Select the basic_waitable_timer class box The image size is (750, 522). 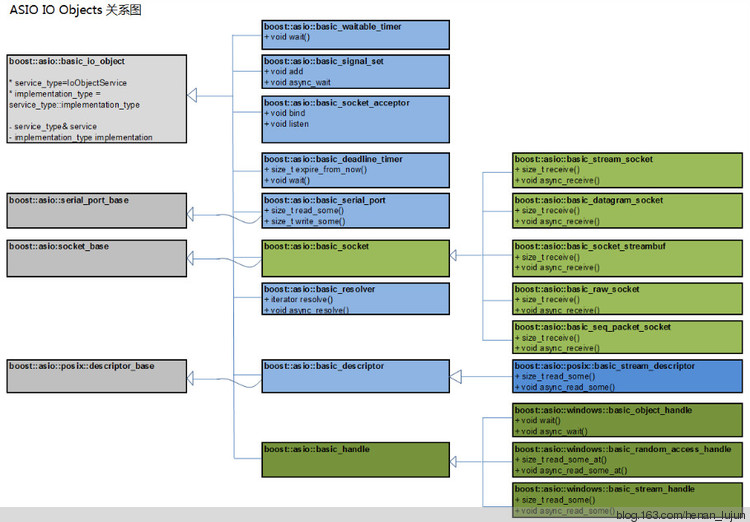(x=355, y=34)
